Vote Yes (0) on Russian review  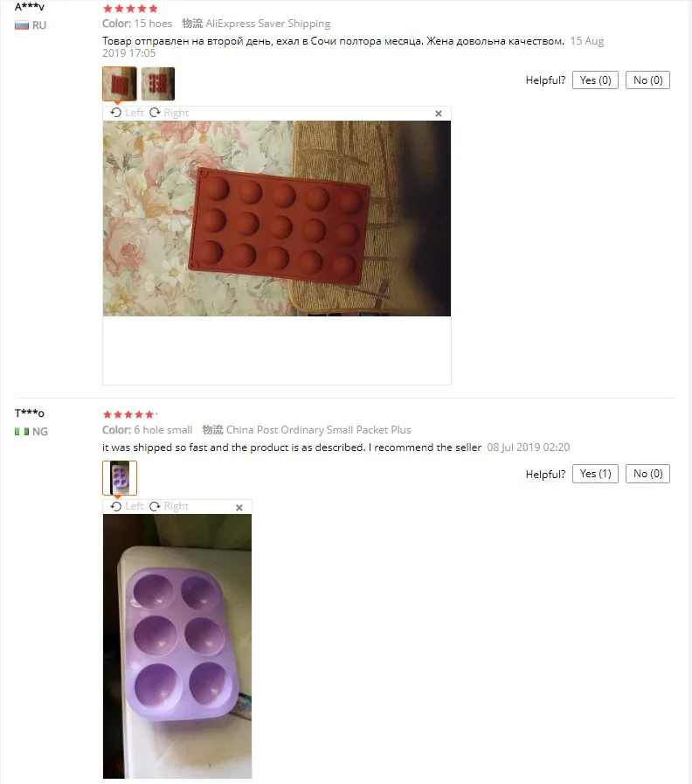tap(596, 80)
